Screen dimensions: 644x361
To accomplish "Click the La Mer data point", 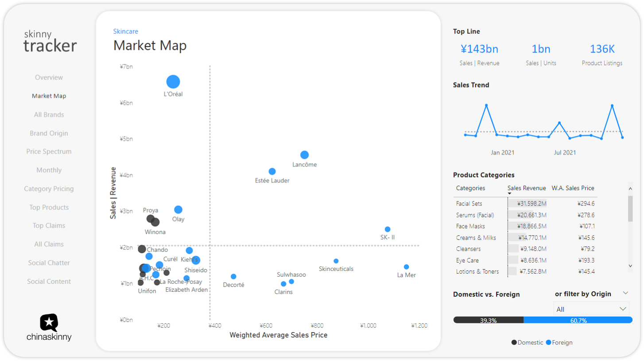I will click(x=406, y=267).
